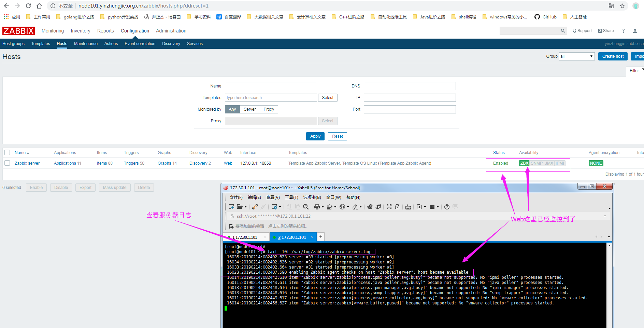Go to the Templates submenu
644x328 pixels.
pos(41,44)
